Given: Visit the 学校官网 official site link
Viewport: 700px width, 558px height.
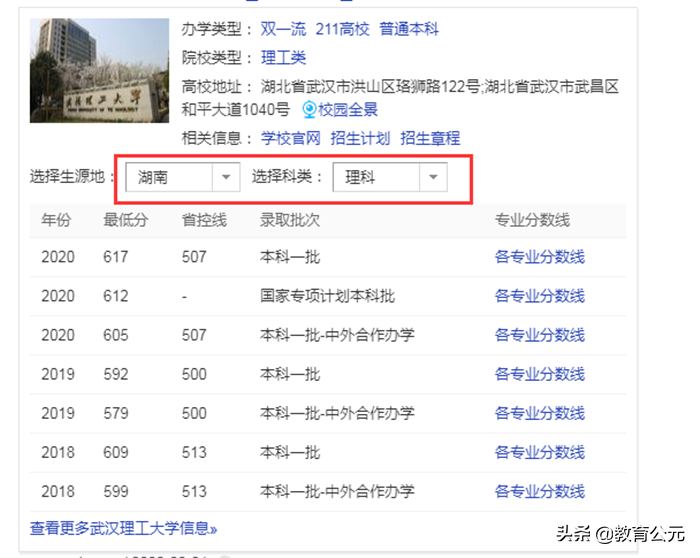Looking at the screenshot, I should 291,138.
